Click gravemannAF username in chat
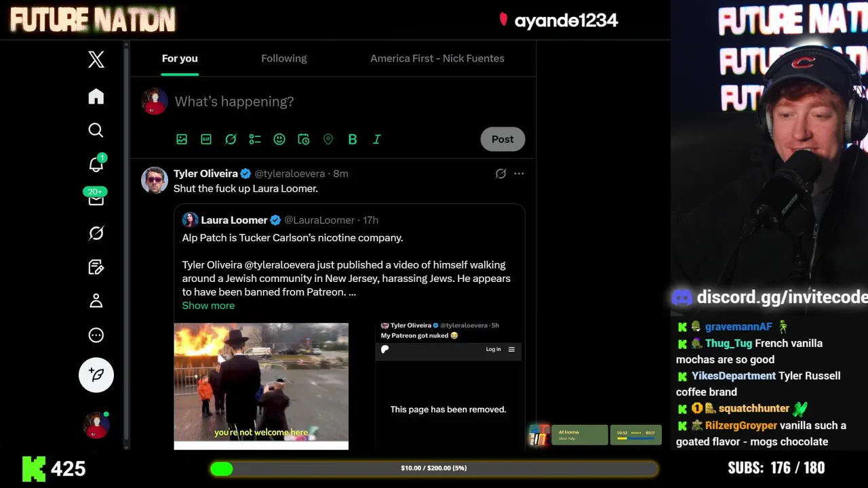Viewport: 868px width, 488px height. point(738,327)
